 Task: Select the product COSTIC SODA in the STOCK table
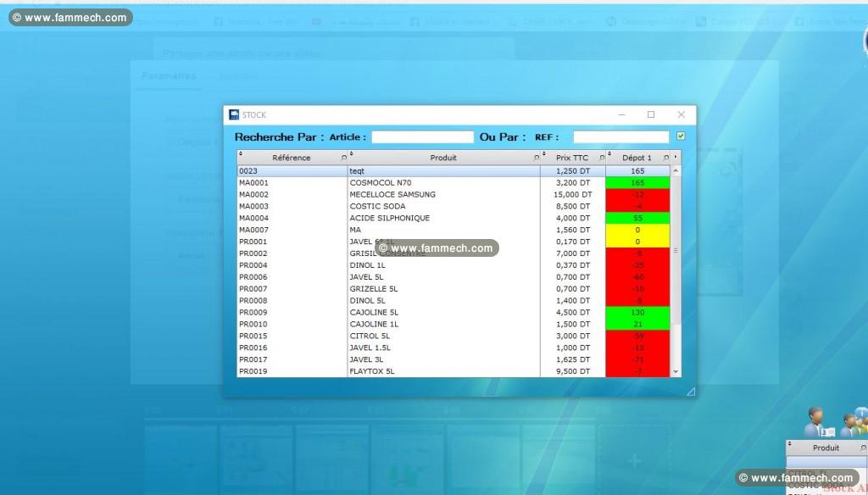point(377,206)
